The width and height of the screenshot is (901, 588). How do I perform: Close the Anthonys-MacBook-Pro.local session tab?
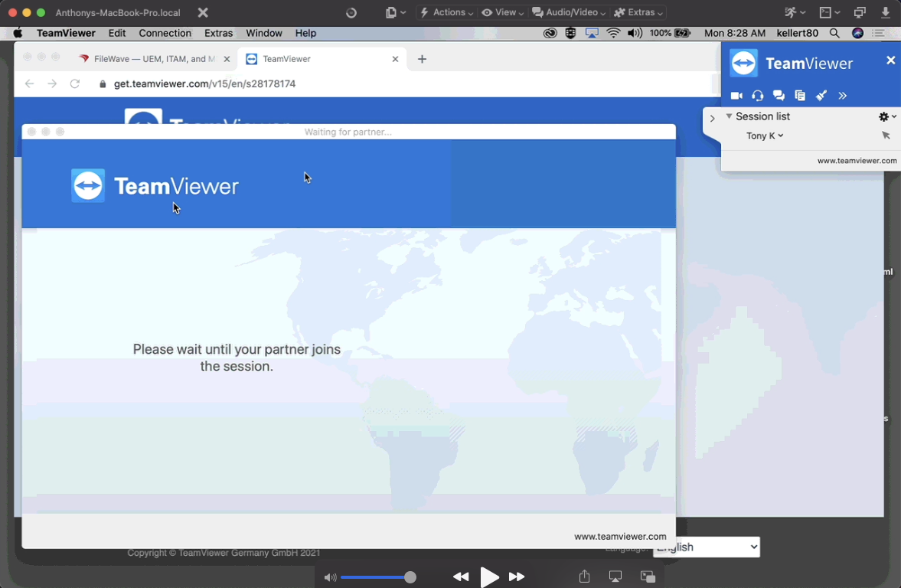tap(203, 13)
